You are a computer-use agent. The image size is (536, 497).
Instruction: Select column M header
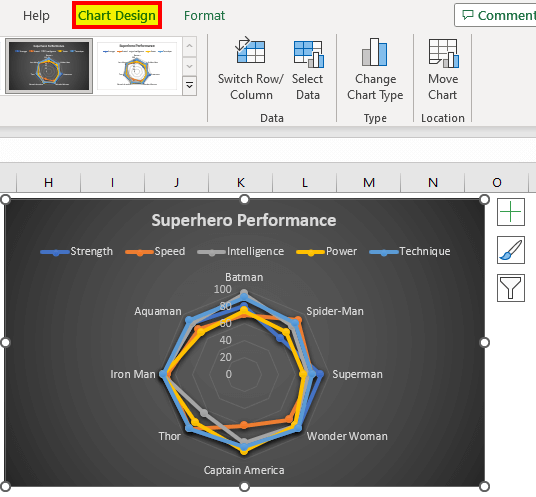click(x=368, y=182)
